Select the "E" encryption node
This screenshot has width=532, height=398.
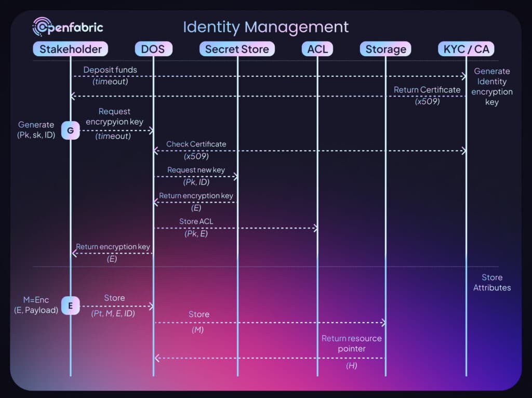(70, 306)
